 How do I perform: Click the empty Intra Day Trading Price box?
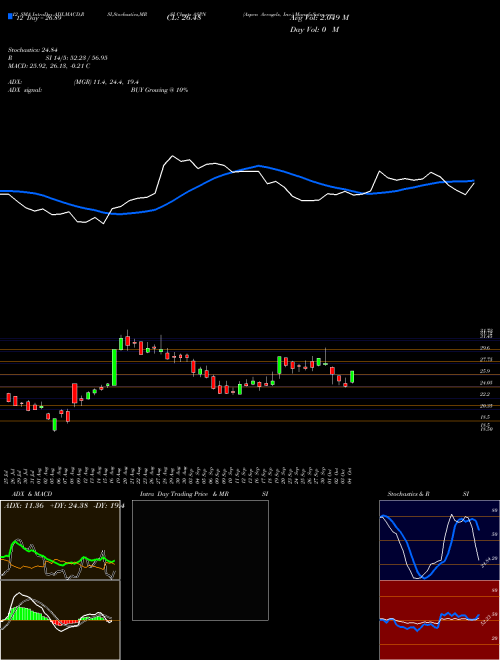click(200, 560)
